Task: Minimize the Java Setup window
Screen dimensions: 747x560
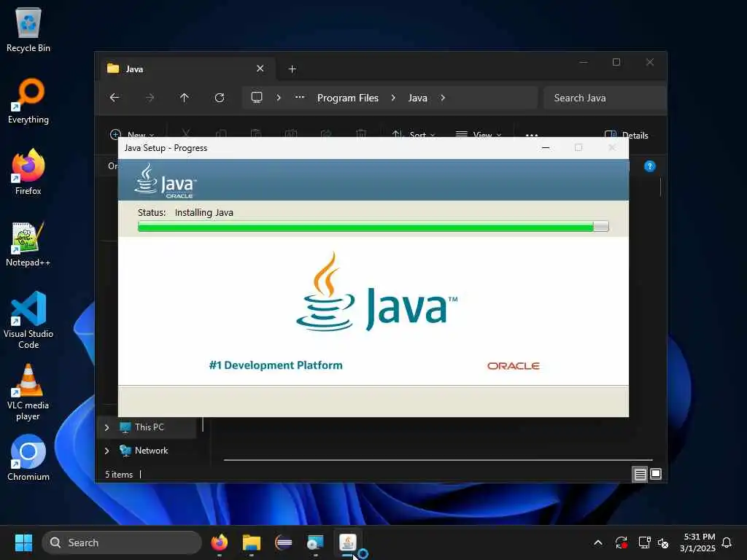Action: (x=546, y=147)
